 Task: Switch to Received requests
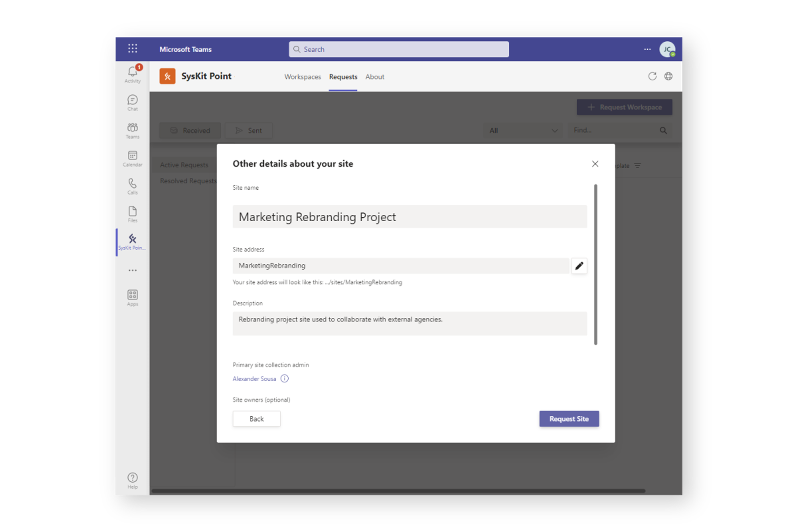pyautogui.click(x=190, y=130)
